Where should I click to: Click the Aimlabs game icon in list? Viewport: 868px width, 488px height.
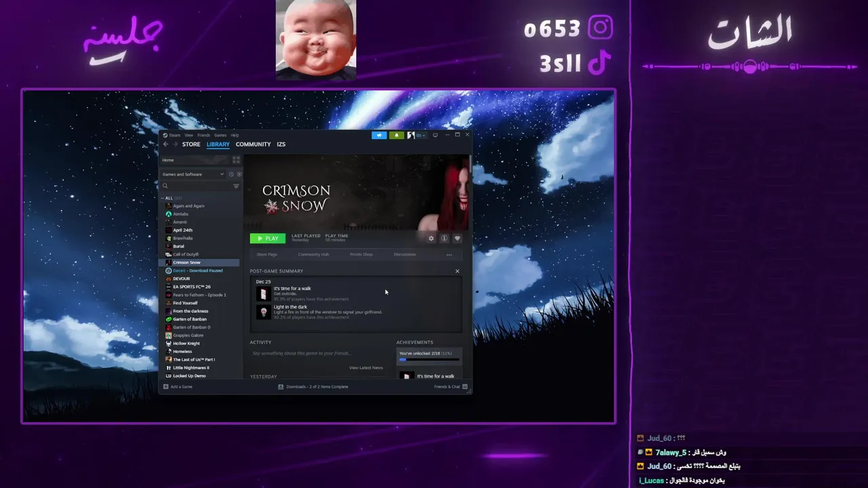click(168, 214)
